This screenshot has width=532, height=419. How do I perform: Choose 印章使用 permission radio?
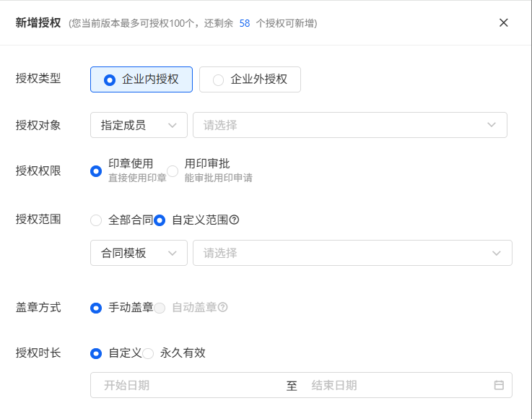96,171
